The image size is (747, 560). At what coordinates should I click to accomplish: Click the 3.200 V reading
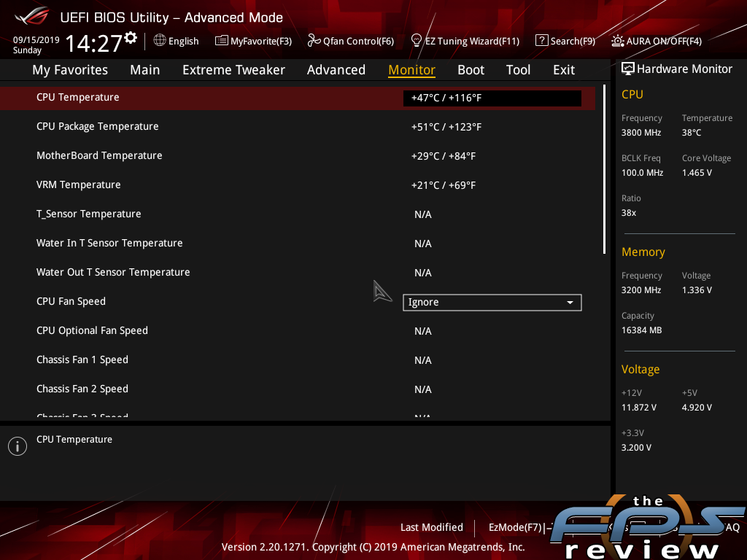636,448
